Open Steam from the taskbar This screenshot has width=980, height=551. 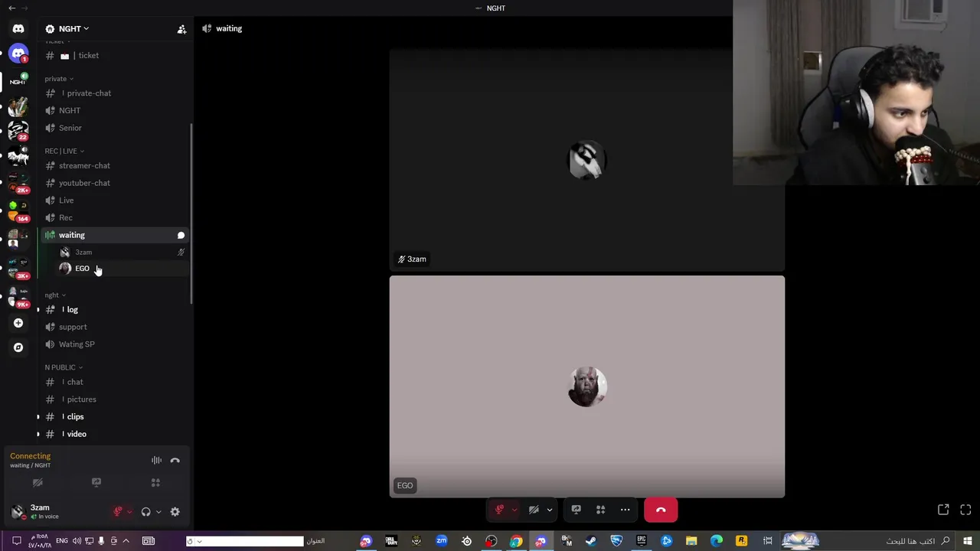pyautogui.click(x=591, y=541)
